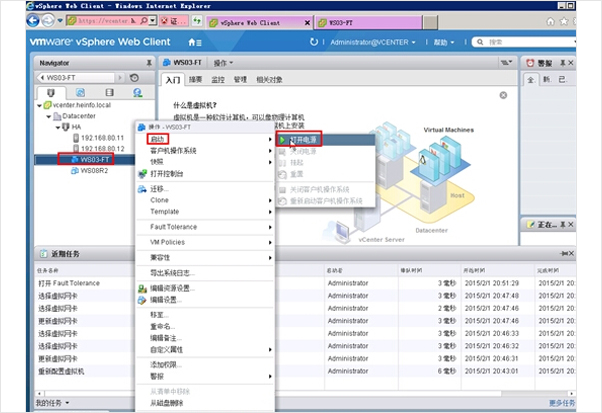Image resolution: width=602 pixels, height=413 pixels.
Task: Open the address bar dropdown arrow
Action: tap(153, 21)
